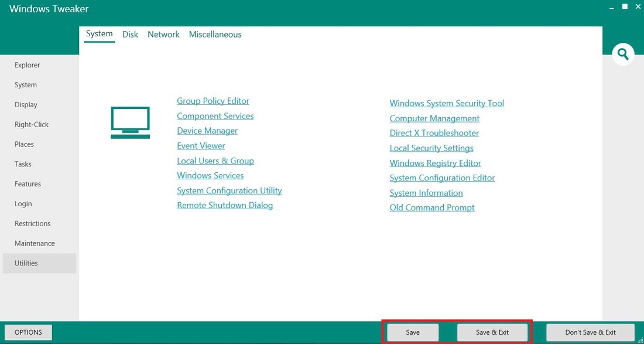The width and height of the screenshot is (644, 344).
Task: Open Local Security Settings
Action: tap(431, 148)
